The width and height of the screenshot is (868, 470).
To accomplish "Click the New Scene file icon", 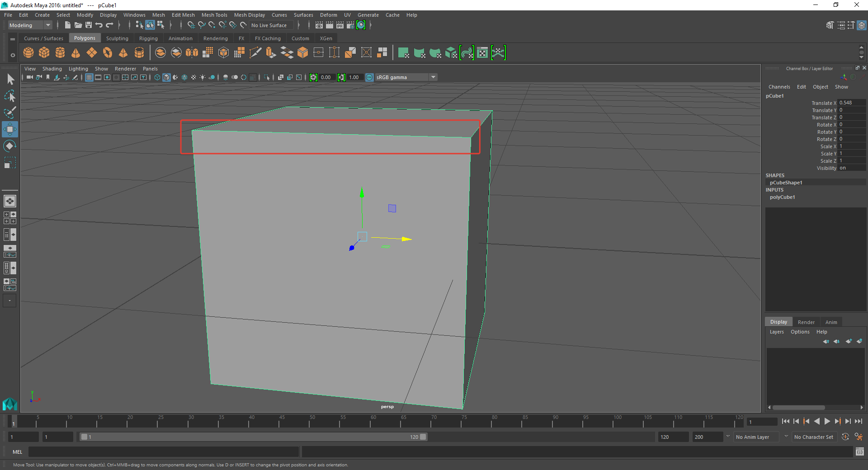I will click(x=67, y=25).
